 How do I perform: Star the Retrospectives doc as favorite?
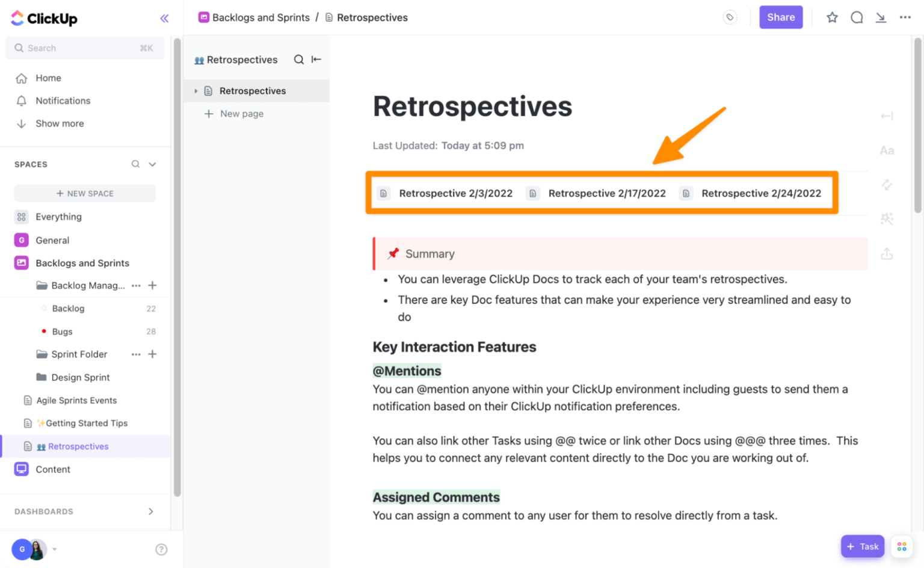[x=832, y=17]
